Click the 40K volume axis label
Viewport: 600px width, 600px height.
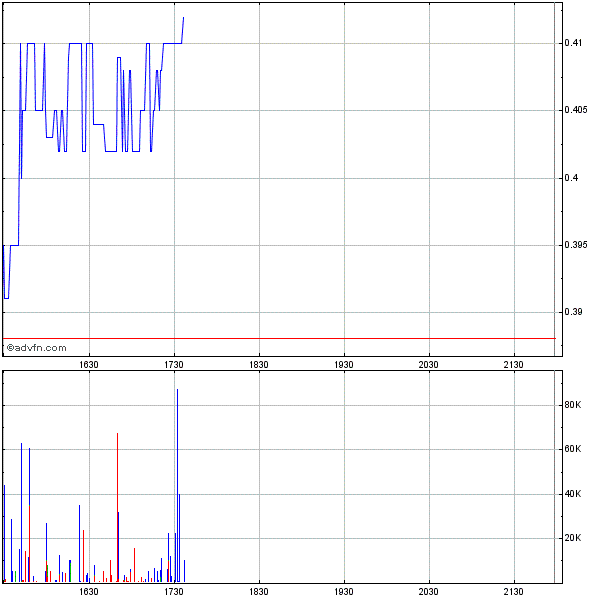point(573,494)
